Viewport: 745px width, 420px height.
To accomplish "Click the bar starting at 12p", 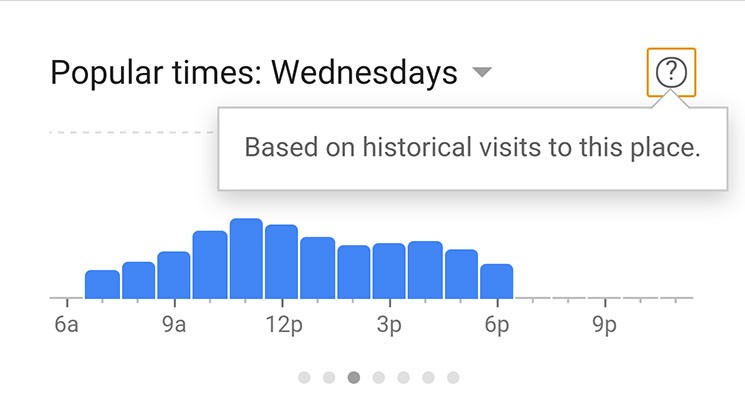I will point(282,262).
